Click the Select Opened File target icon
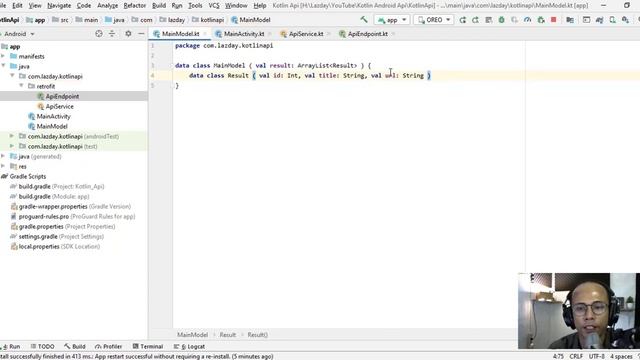The width and height of the screenshot is (640, 360). pyautogui.click(x=99, y=34)
